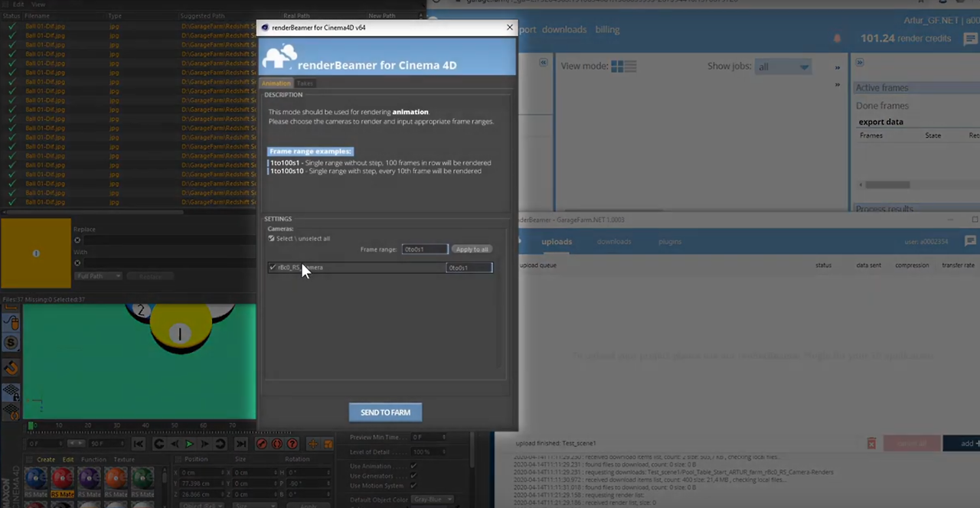Click the orange move position key icon
The image size is (980, 508).
(x=313, y=444)
